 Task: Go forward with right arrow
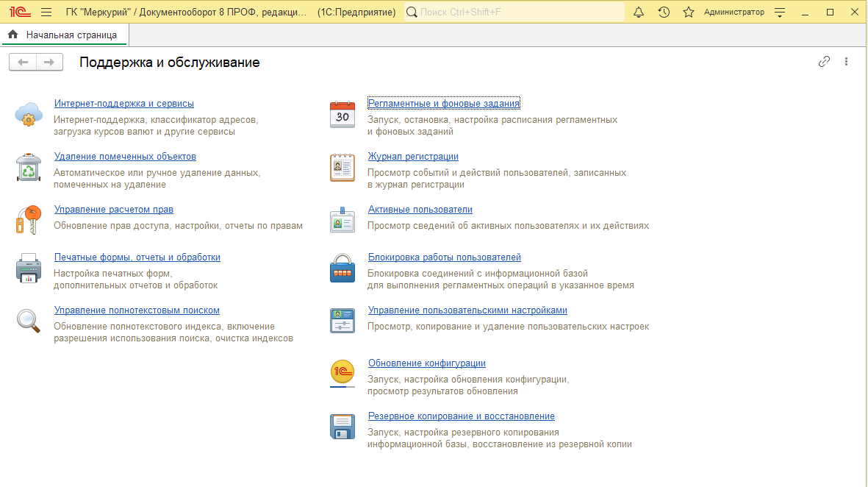49,62
